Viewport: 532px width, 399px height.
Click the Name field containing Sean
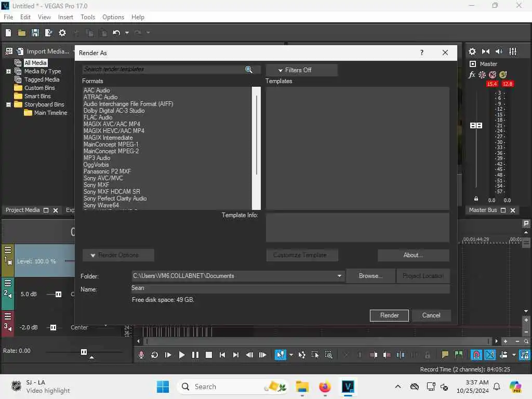pos(290,288)
